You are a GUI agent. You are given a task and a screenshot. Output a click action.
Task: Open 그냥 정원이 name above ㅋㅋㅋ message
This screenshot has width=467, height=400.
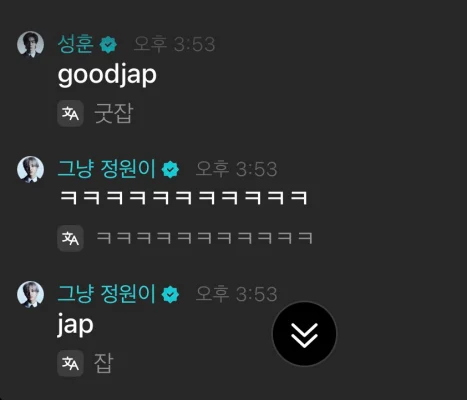[x=107, y=169]
